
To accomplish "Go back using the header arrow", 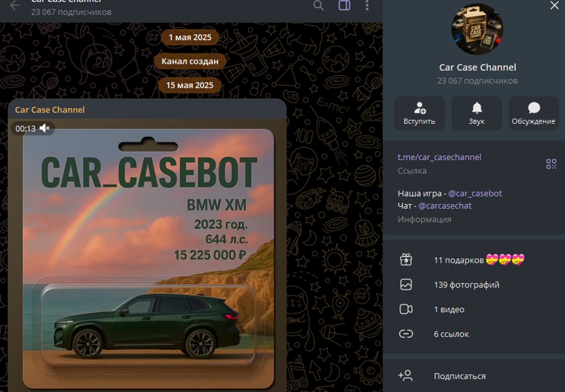I will coord(15,5).
